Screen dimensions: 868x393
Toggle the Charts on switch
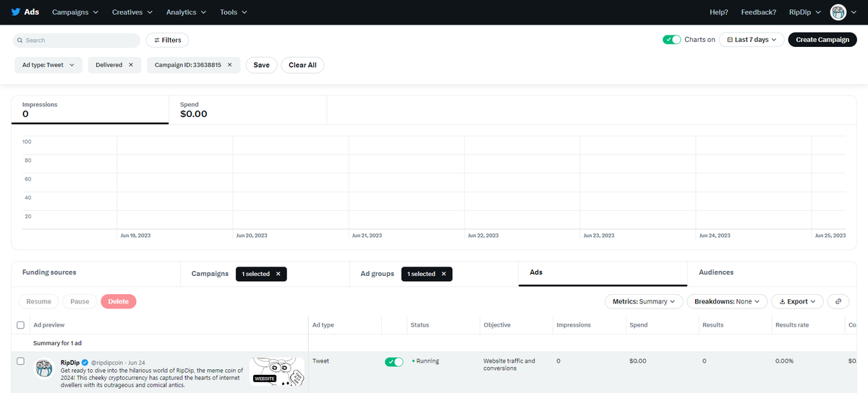tap(672, 40)
